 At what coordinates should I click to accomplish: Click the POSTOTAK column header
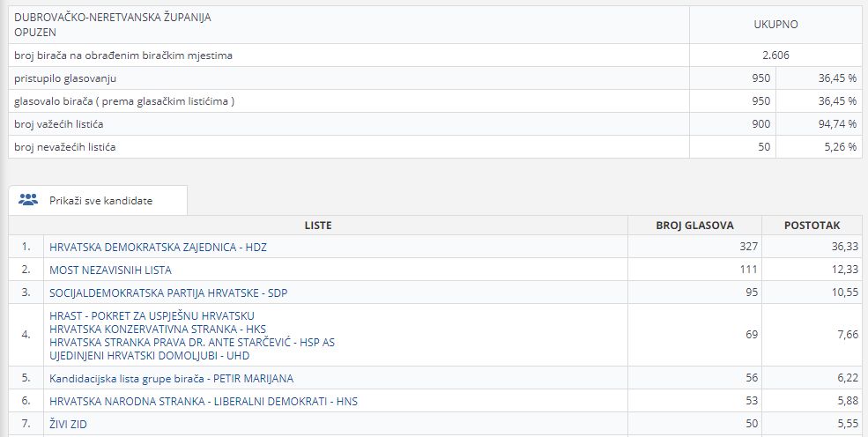tap(812, 226)
